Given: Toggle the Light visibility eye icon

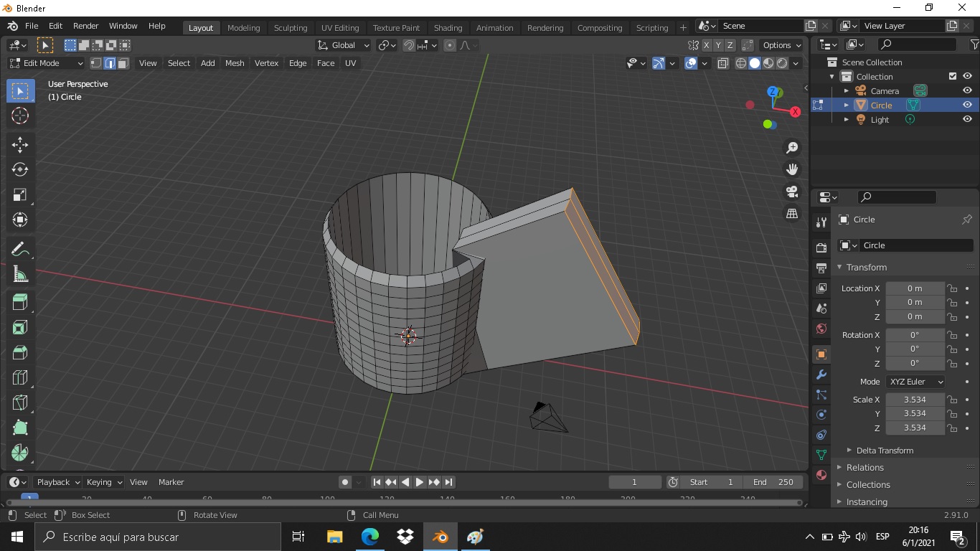Looking at the screenshot, I should [967, 120].
